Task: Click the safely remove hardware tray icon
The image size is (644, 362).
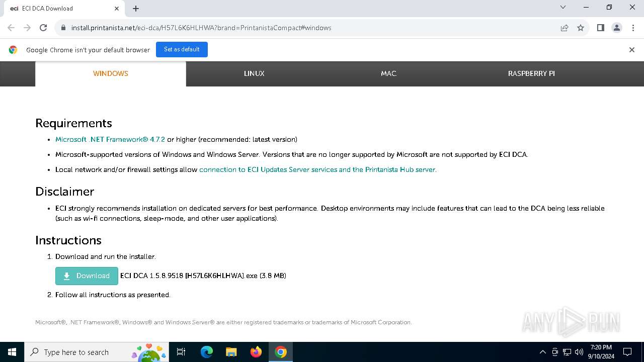Action: point(555,352)
